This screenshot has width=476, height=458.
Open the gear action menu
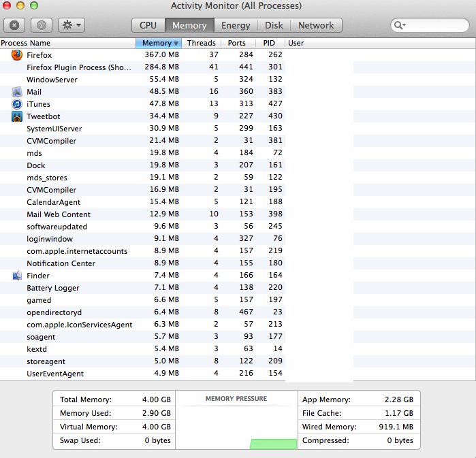point(72,25)
